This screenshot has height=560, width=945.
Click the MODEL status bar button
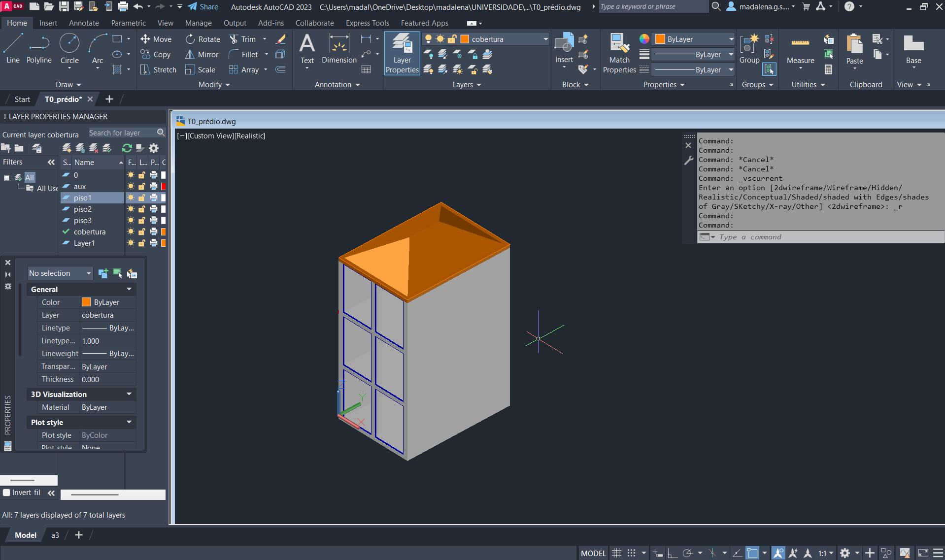tap(593, 553)
